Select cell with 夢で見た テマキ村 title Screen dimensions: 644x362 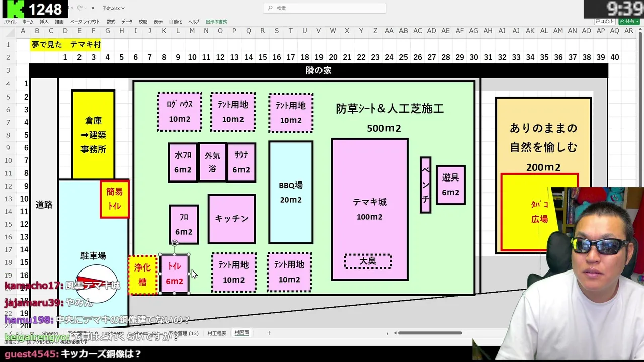click(65, 44)
